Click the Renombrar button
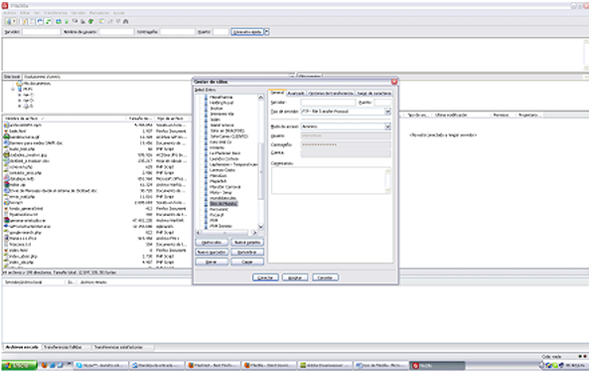Viewport: 600px width, 373px height. (x=247, y=252)
